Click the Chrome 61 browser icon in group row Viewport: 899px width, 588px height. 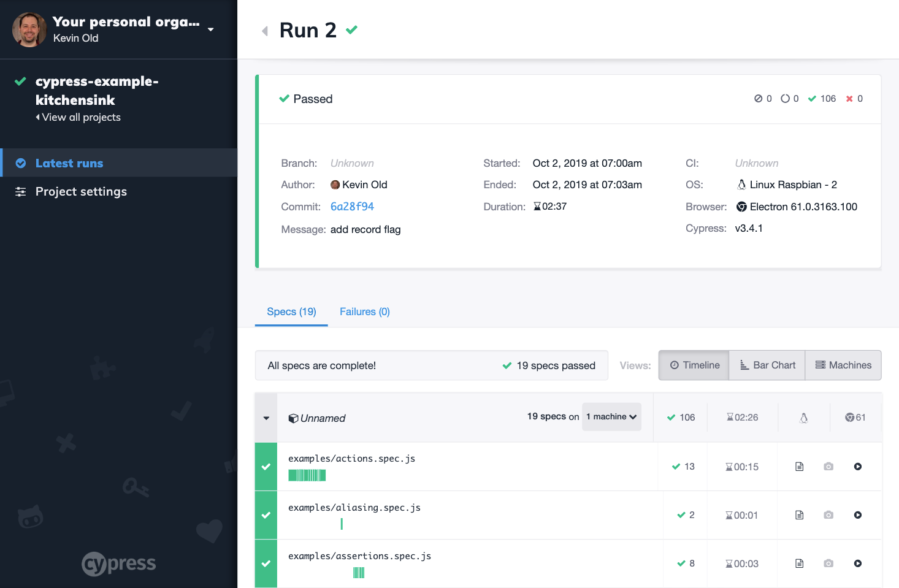tap(849, 418)
